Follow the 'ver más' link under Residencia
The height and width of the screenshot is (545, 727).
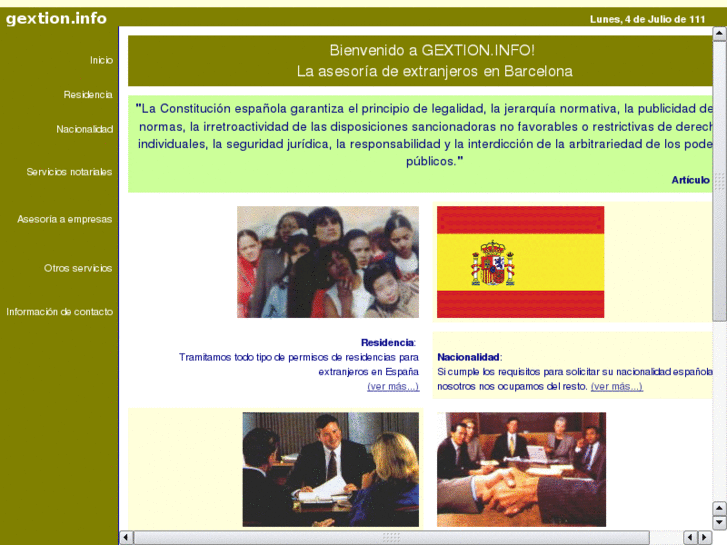pyautogui.click(x=393, y=386)
